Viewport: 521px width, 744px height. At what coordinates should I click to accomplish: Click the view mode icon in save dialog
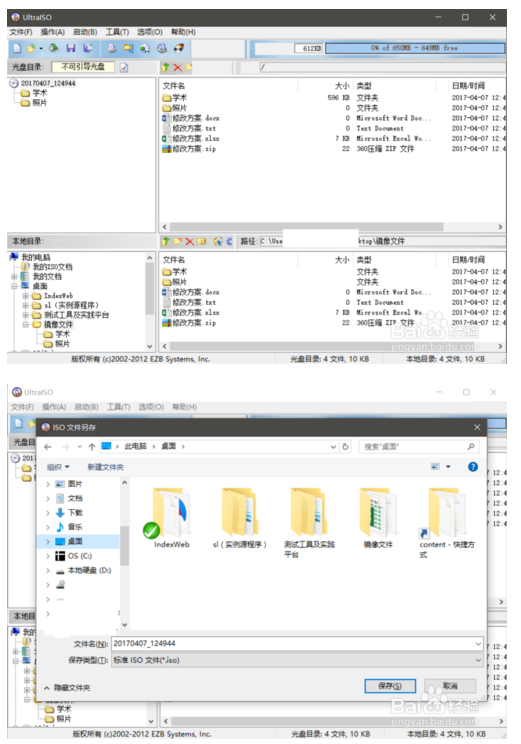[x=435, y=467]
